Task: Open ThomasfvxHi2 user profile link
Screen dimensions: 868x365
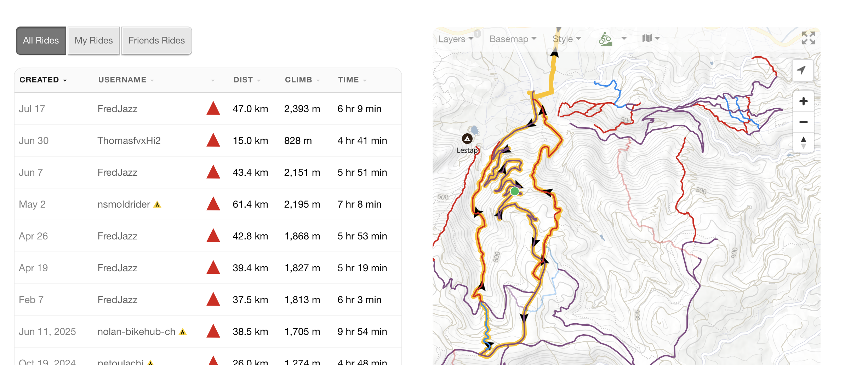Action: (x=129, y=140)
